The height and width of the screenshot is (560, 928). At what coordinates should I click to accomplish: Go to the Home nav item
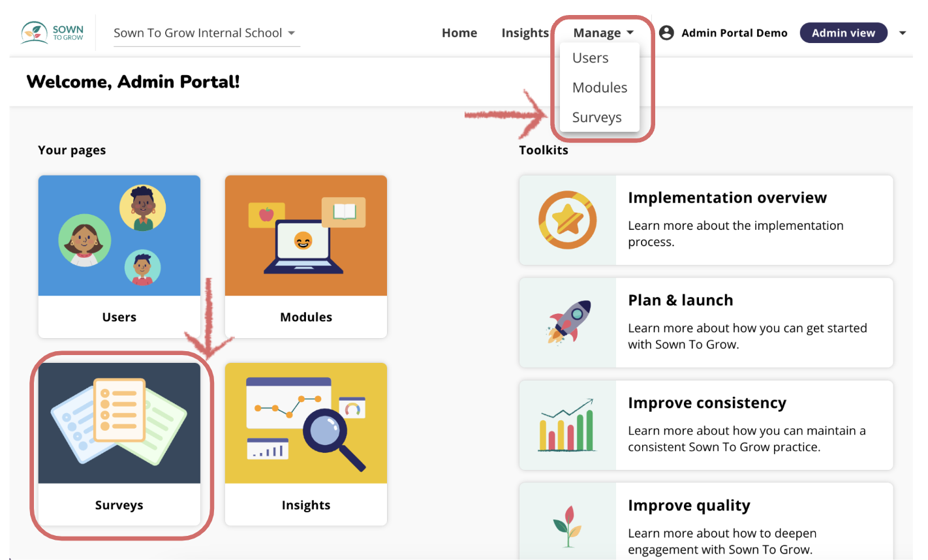point(459,33)
